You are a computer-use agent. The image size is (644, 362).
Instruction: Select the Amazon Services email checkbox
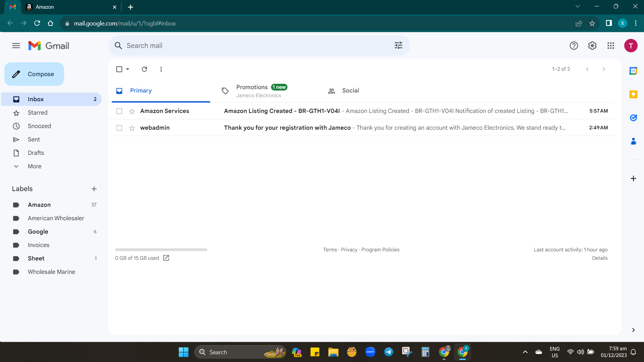point(119,111)
